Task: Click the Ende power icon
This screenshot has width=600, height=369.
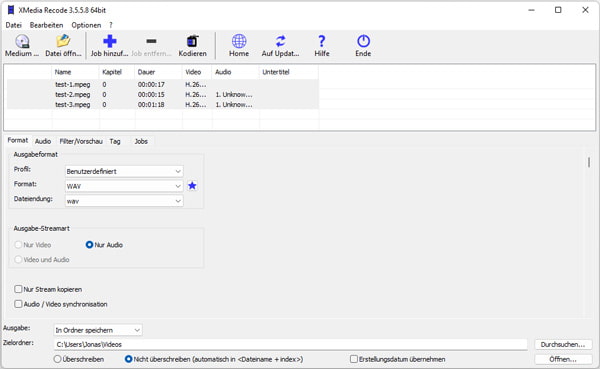Action: click(363, 41)
